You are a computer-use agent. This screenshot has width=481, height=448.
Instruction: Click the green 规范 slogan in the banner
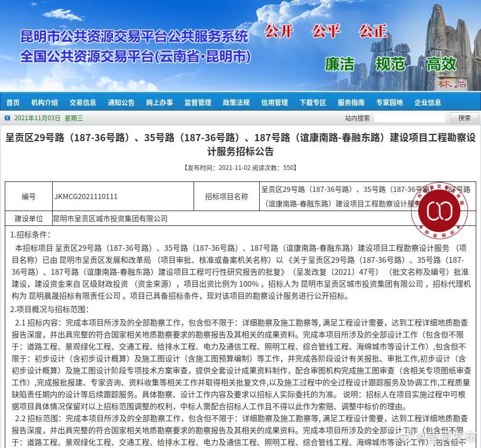pyautogui.click(x=390, y=64)
